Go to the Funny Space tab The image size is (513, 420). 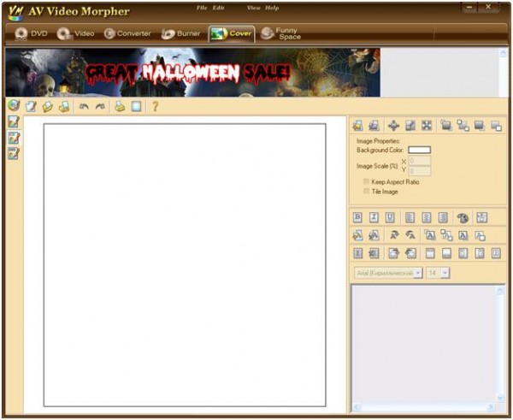281,33
